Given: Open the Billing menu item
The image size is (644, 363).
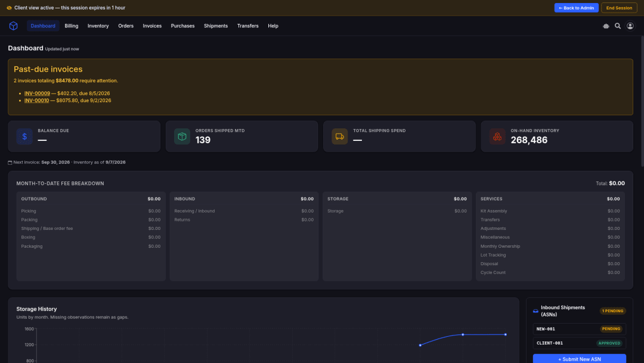Looking at the screenshot, I should point(71,26).
